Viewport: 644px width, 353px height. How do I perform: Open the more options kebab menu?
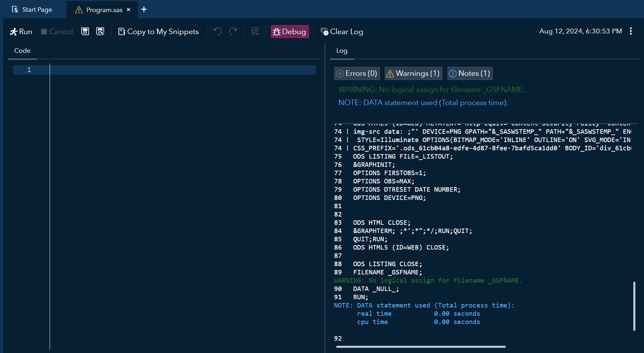coord(631,31)
